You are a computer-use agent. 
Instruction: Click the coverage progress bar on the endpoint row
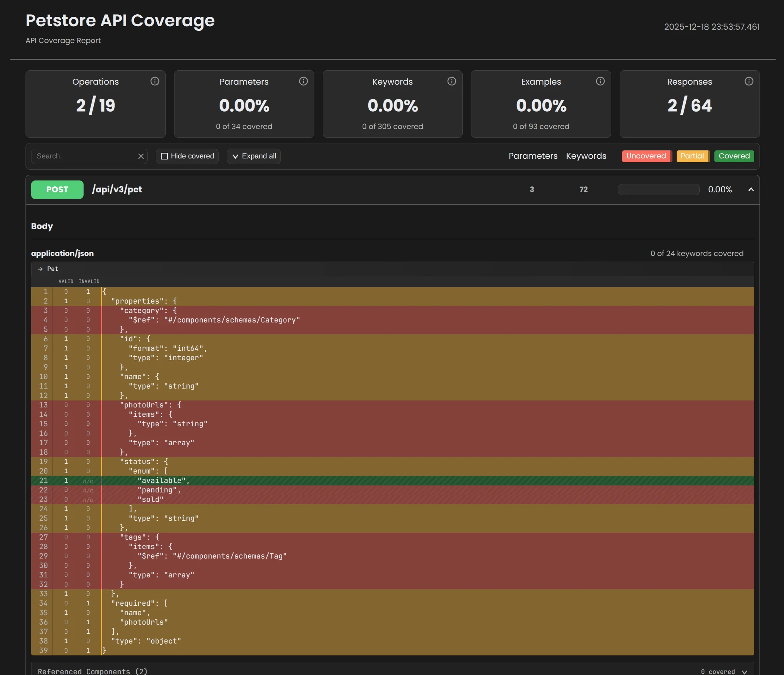(658, 190)
